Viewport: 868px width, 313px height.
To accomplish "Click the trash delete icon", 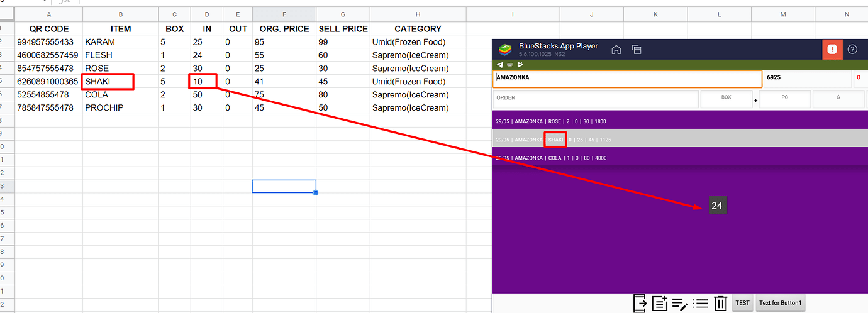I will tap(721, 303).
